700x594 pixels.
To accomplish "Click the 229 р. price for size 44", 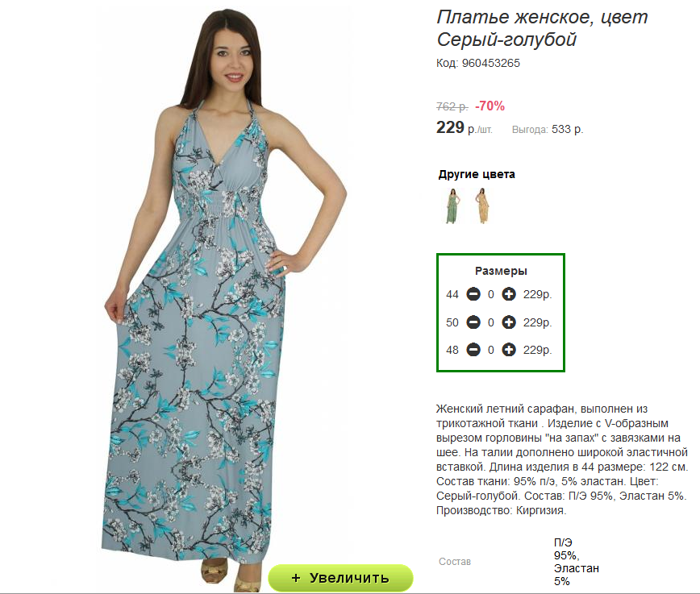I will click(537, 294).
